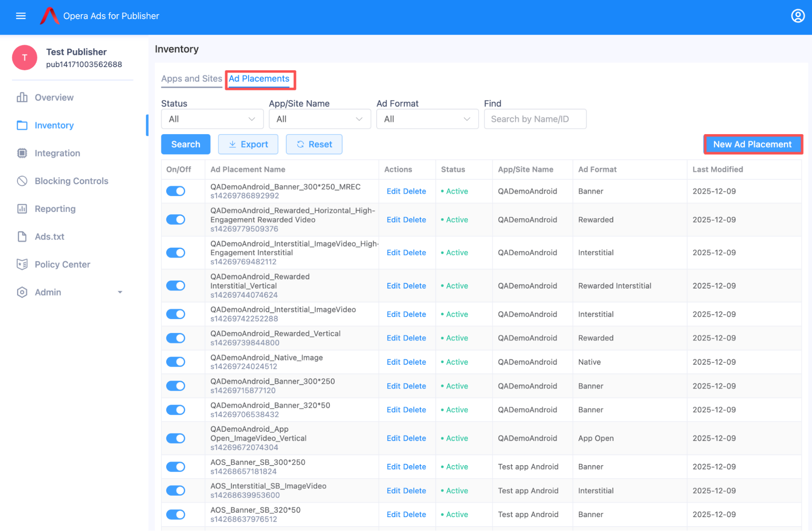This screenshot has width=812, height=531.
Task: Disable the QADemoAndroid_Native_Image placement switch
Action: point(175,362)
